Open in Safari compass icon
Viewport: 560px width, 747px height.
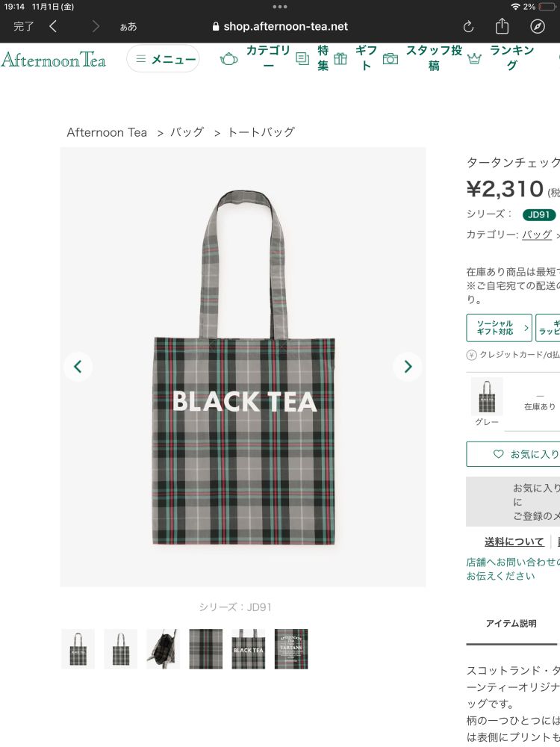point(538,27)
